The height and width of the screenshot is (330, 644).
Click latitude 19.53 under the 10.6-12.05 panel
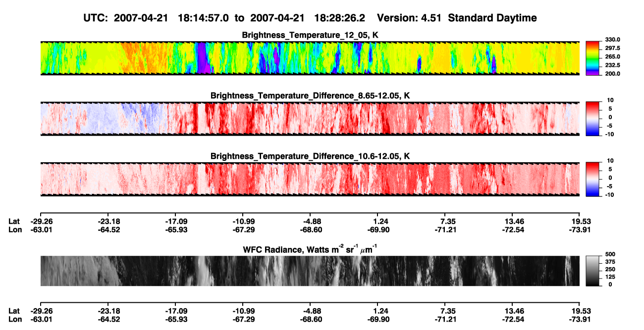[580, 221]
